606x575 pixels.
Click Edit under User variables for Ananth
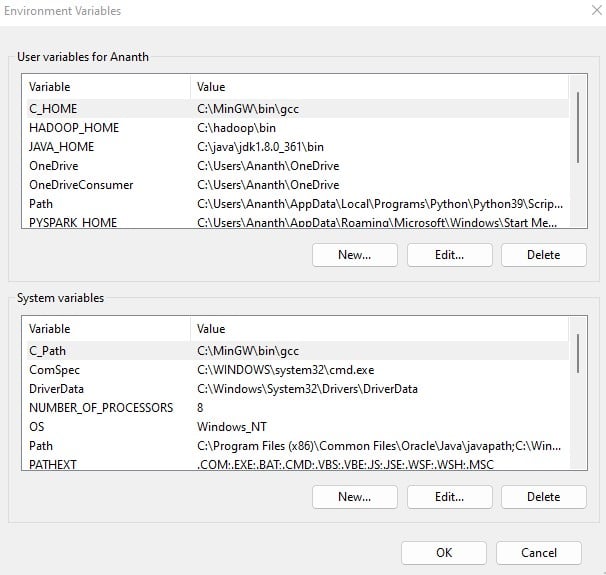click(449, 255)
